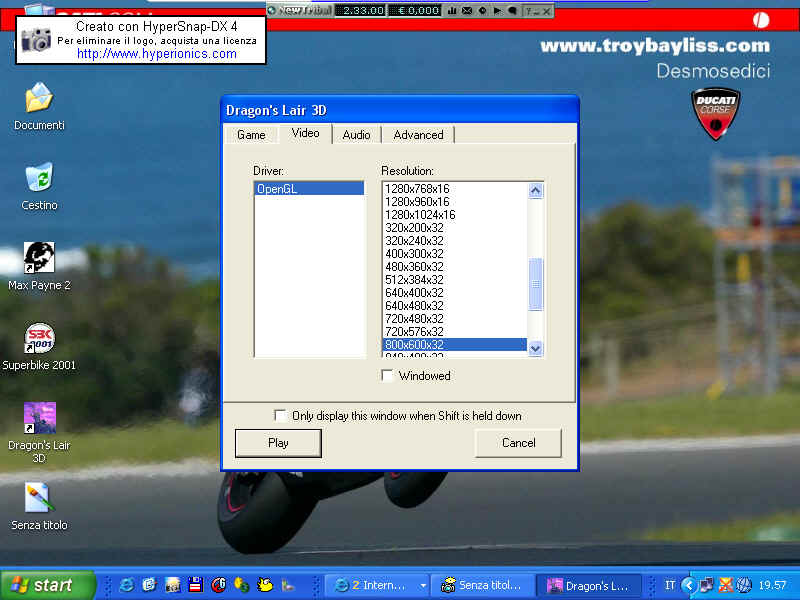Click the IT language indicator in tray
The width and height of the screenshot is (800, 600).
pyautogui.click(x=670, y=585)
